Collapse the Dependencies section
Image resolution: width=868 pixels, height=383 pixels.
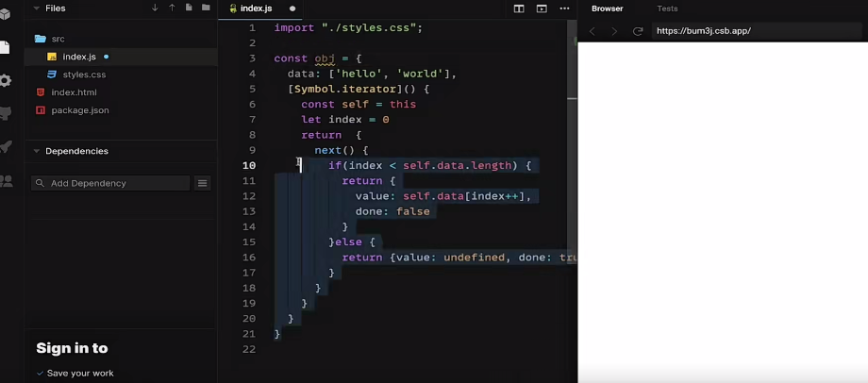(37, 151)
